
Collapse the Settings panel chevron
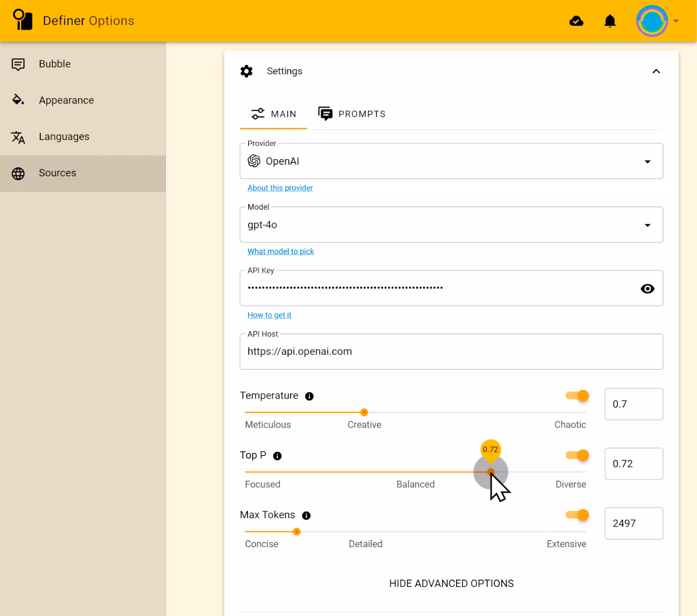tap(656, 71)
